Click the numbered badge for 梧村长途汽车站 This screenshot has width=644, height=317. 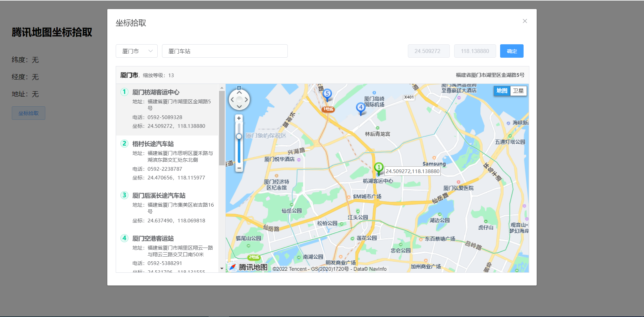coord(124,144)
